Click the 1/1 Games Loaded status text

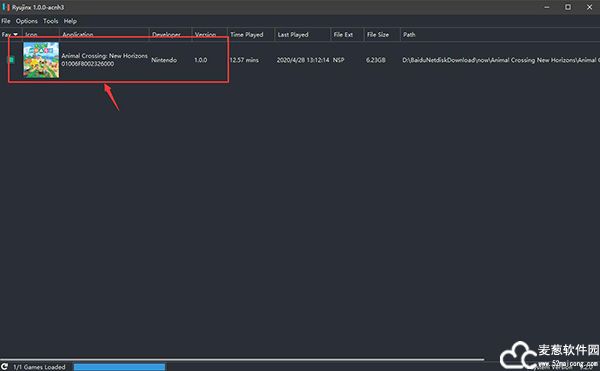39,367
